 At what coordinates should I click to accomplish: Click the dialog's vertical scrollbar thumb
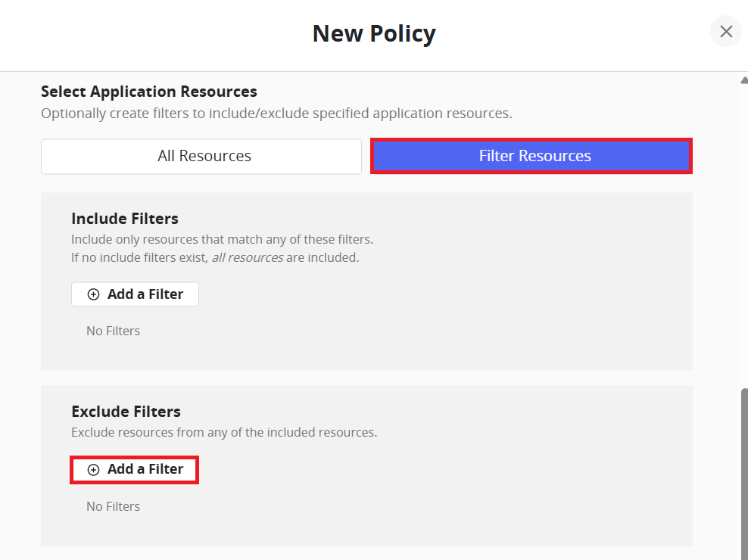[744, 474]
